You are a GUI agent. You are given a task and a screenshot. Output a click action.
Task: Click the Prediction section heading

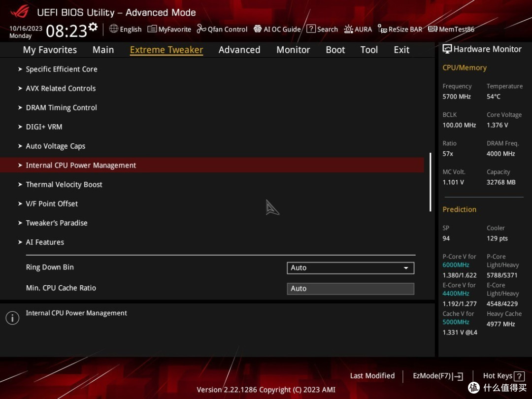tap(460, 210)
